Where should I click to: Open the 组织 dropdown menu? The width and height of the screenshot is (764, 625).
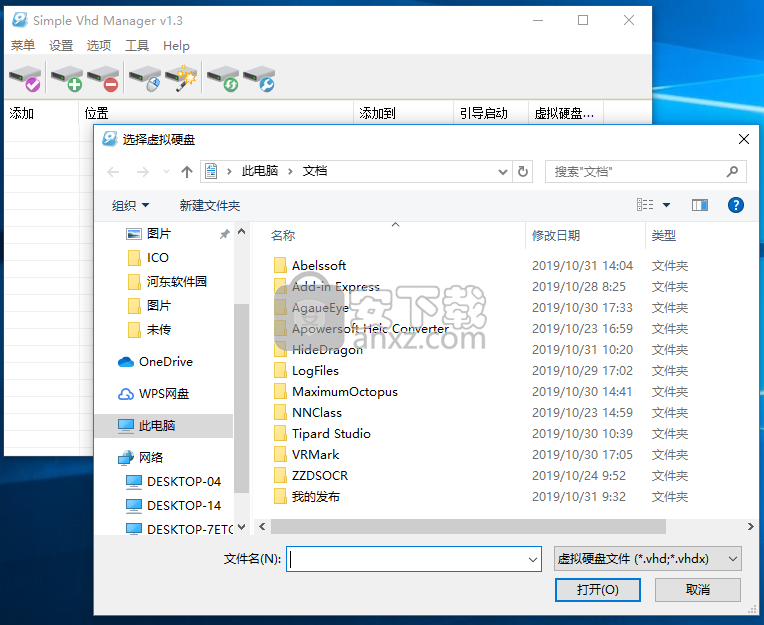[x=130, y=206]
